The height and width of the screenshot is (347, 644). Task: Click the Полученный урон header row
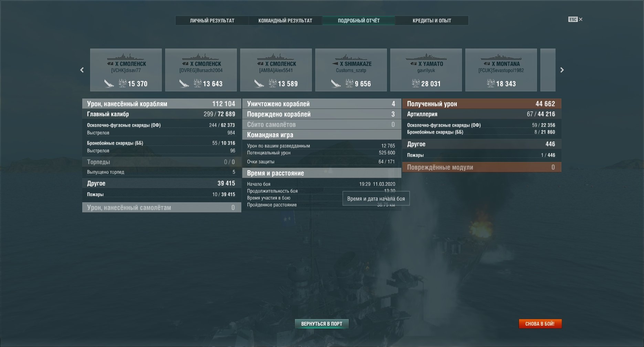[x=482, y=104]
